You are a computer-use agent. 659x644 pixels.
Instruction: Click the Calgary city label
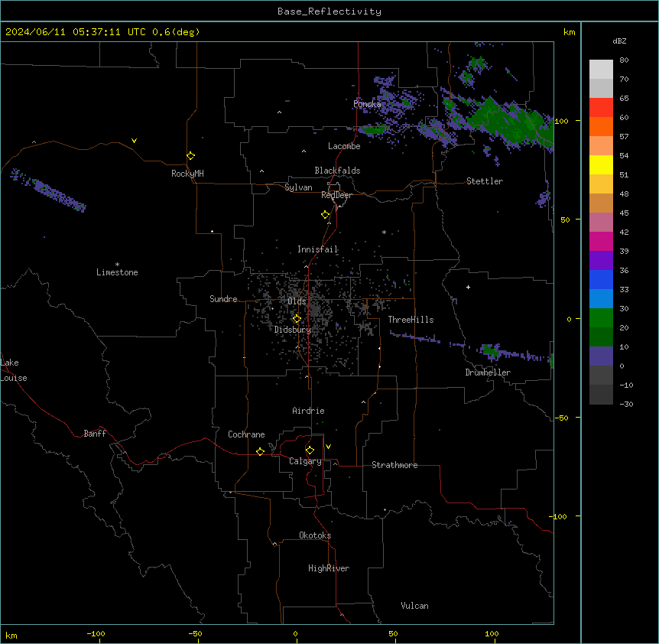[306, 461]
